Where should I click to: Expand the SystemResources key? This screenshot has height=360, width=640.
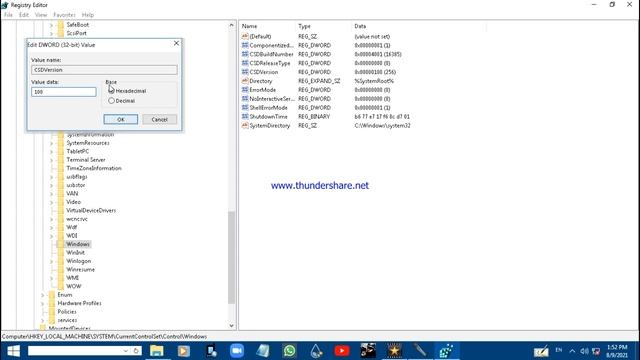(x=51, y=143)
